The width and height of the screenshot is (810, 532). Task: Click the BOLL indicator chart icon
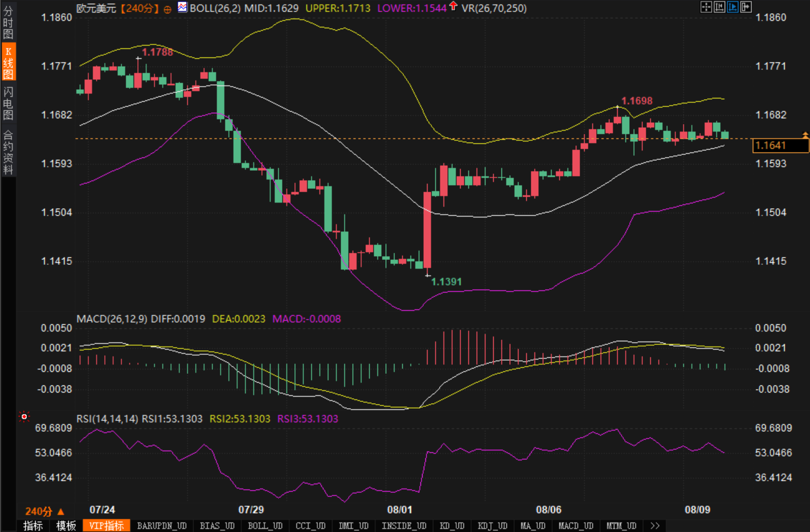(182, 7)
